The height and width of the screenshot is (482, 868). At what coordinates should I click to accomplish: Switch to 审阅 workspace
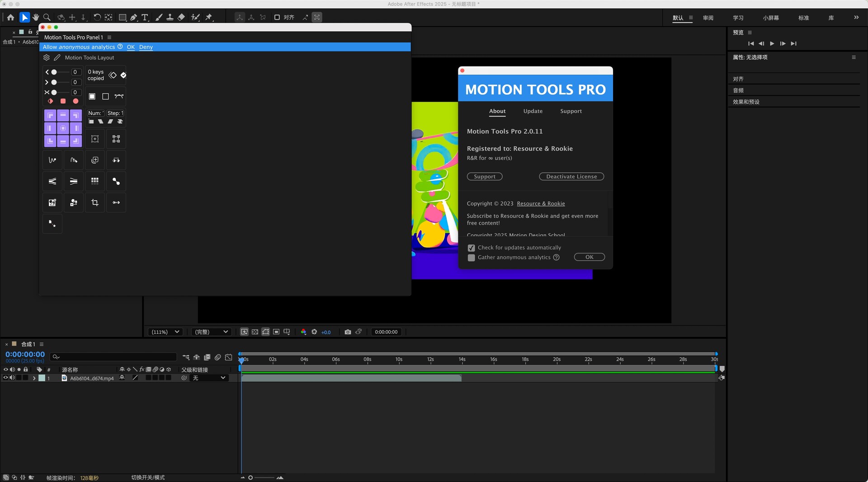708,18
